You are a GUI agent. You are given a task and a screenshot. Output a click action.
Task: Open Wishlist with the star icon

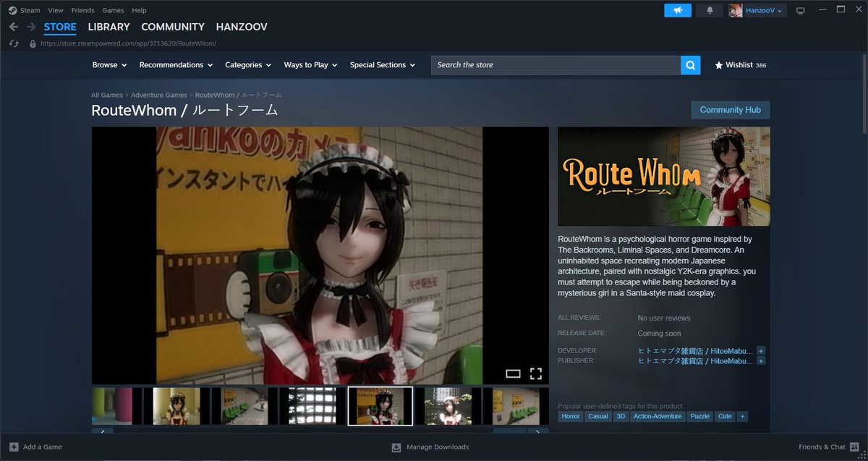740,64
